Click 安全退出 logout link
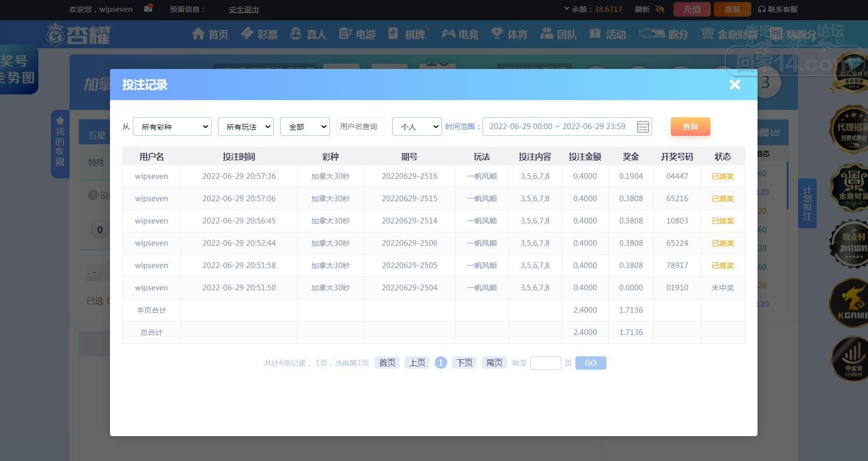 click(x=243, y=9)
